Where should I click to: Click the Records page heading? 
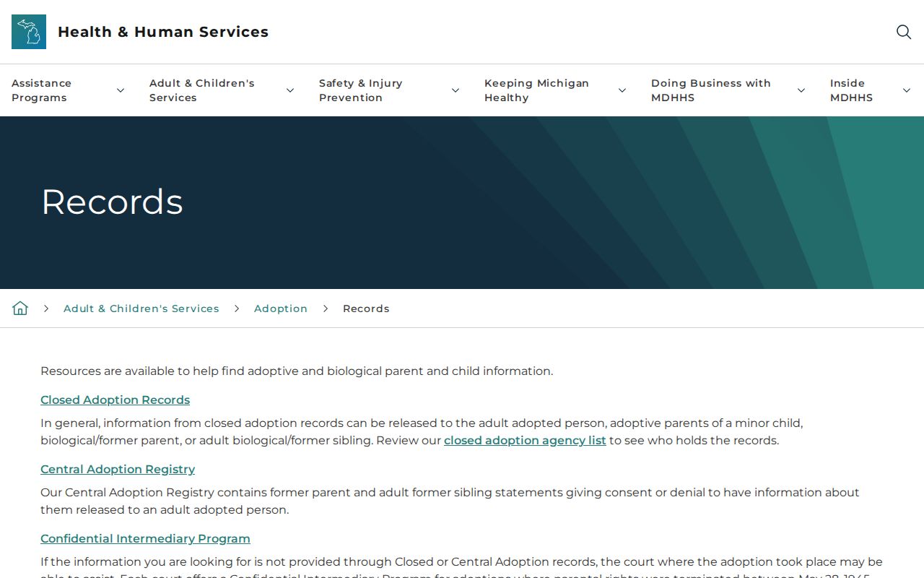point(112,202)
